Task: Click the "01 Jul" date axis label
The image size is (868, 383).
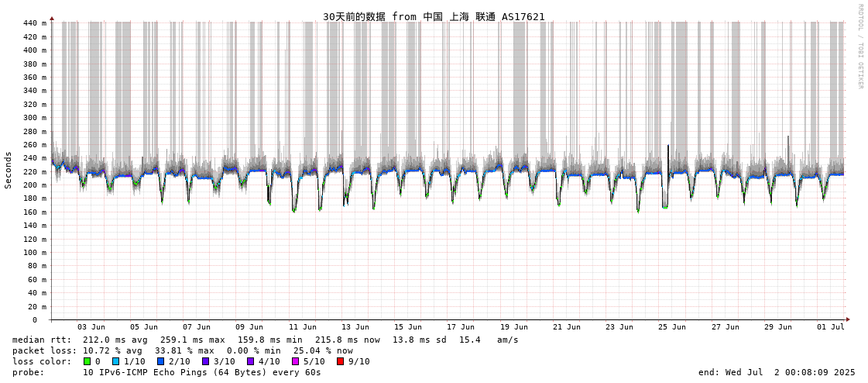Action: (x=830, y=327)
